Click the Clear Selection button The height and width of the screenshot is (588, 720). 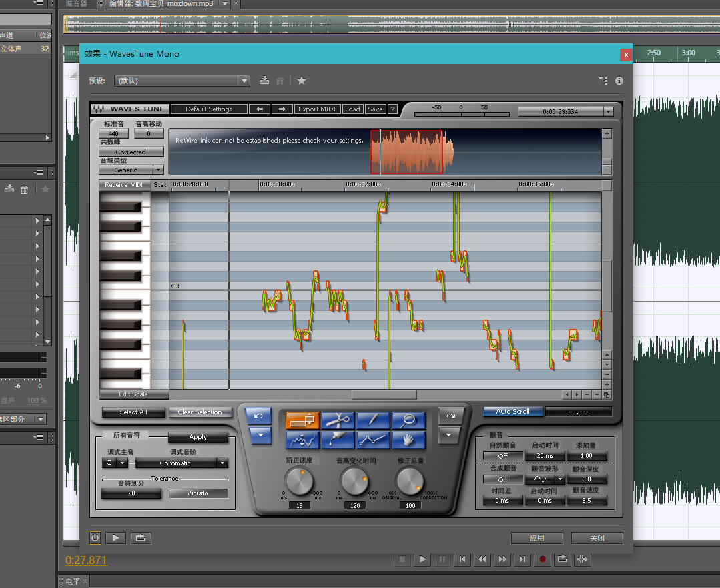click(200, 412)
